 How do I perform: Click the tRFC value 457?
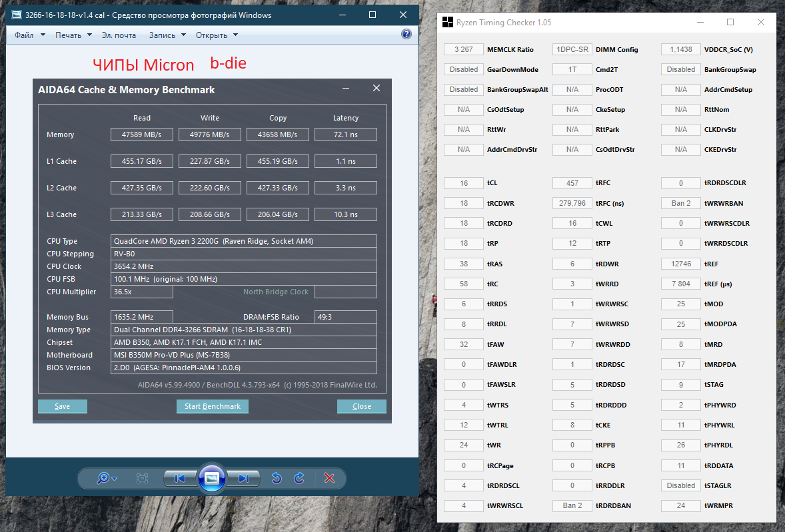point(572,183)
